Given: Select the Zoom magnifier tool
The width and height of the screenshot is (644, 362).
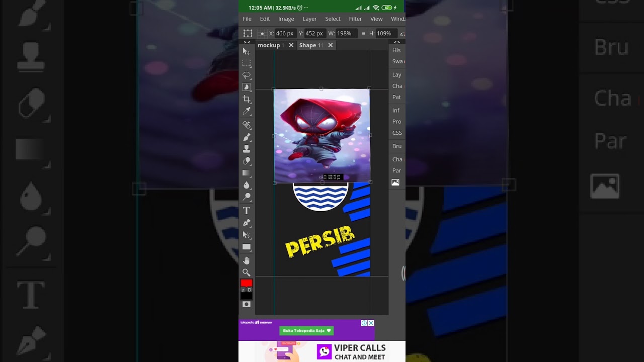Looking at the screenshot, I should point(247,273).
